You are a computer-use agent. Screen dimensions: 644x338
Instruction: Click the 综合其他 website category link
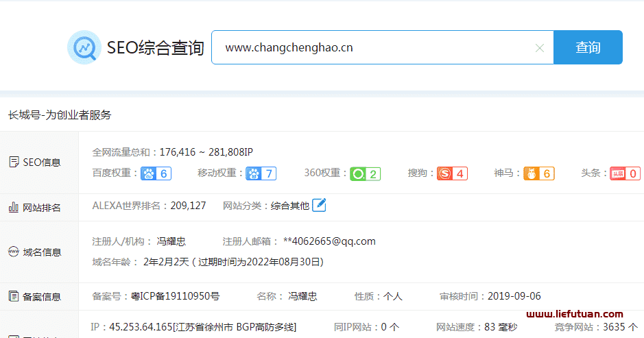(290, 206)
